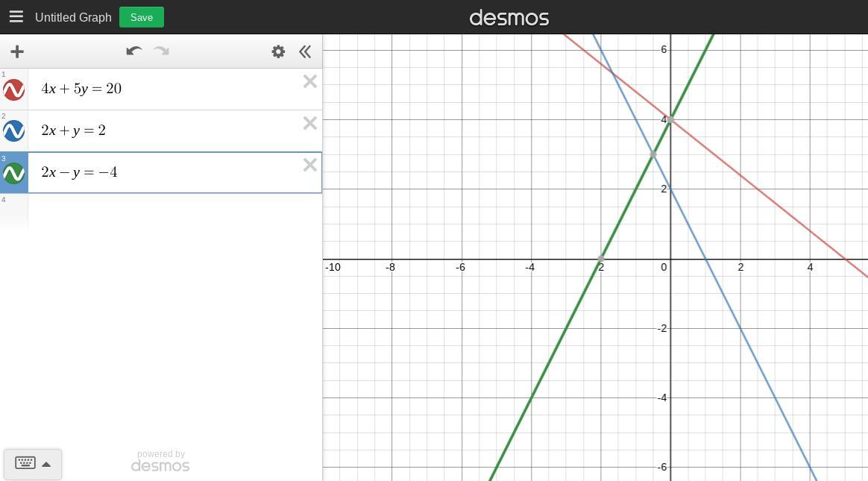The image size is (868, 481).
Task: Expand the keypad with the up arrow
Action: tap(46, 465)
